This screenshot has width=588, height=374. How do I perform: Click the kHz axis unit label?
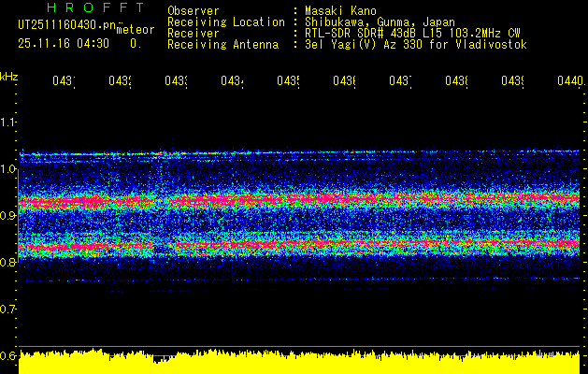click(x=9, y=77)
